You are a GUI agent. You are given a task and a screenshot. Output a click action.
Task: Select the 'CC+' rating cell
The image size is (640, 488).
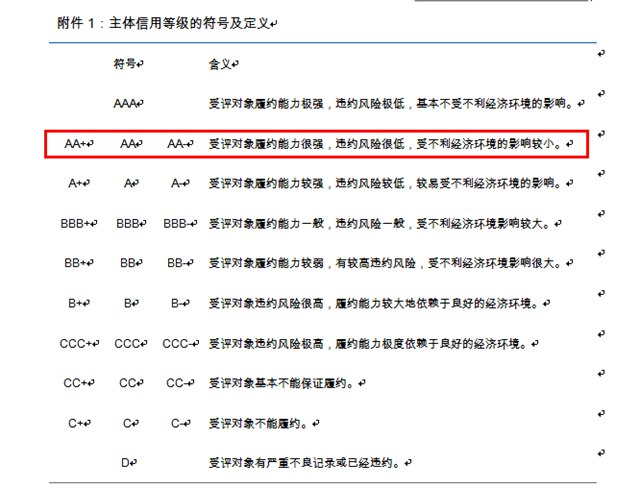(76, 383)
